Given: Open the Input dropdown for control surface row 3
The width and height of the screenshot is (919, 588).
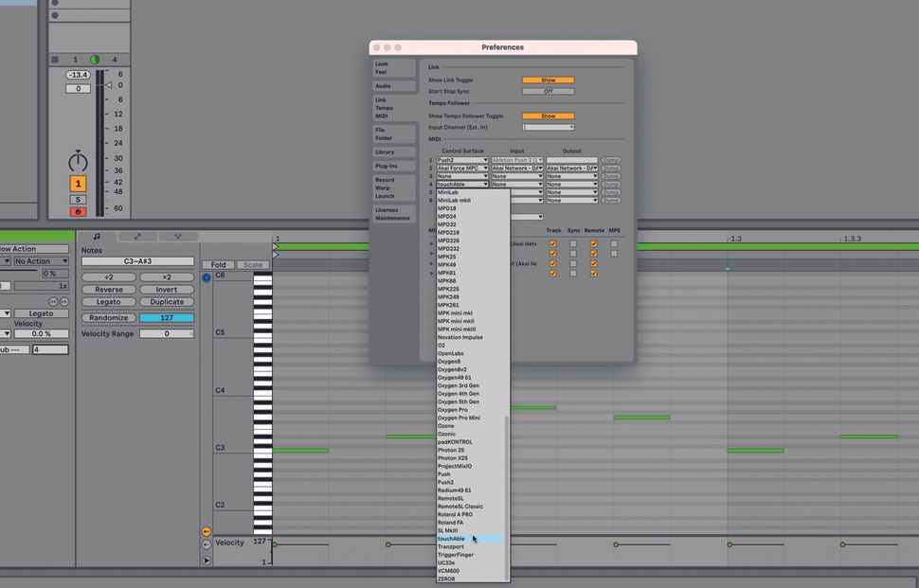Looking at the screenshot, I should point(516,176).
